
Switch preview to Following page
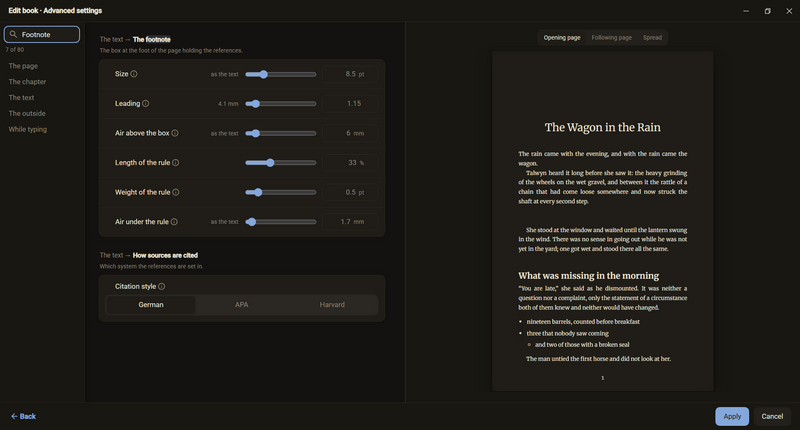tap(611, 38)
